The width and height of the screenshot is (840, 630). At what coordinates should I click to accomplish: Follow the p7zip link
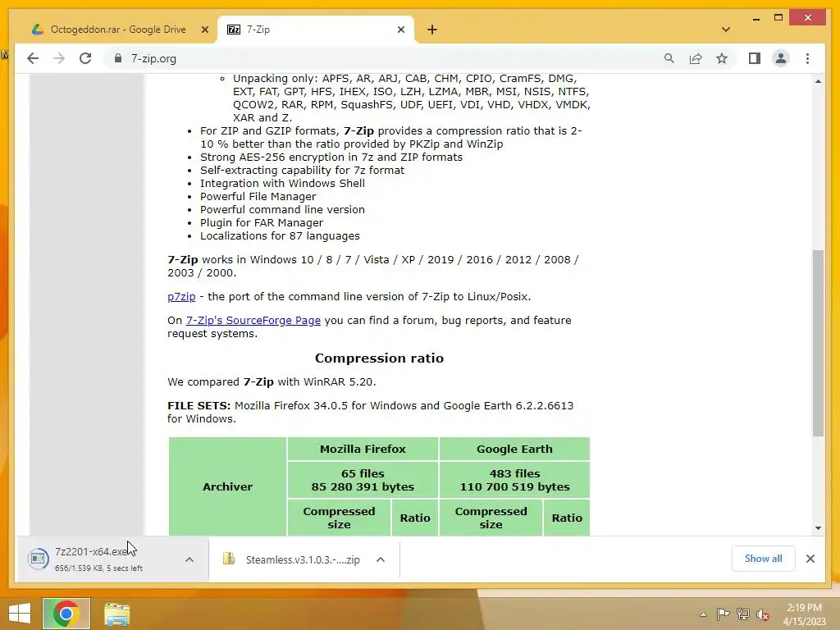click(x=181, y=296)
